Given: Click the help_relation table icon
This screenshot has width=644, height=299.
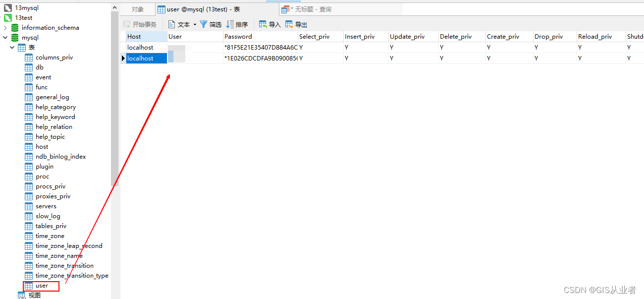Looking at the screenshot, I should pos(29,127).
